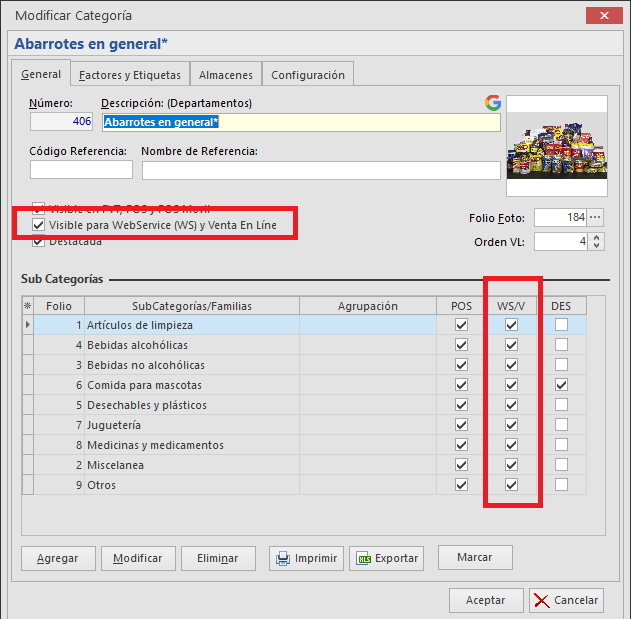Click the Excel icon on Exportar
Image resolution: width=631 pixels, height=619 pixels.
click(x=365, y=558)
